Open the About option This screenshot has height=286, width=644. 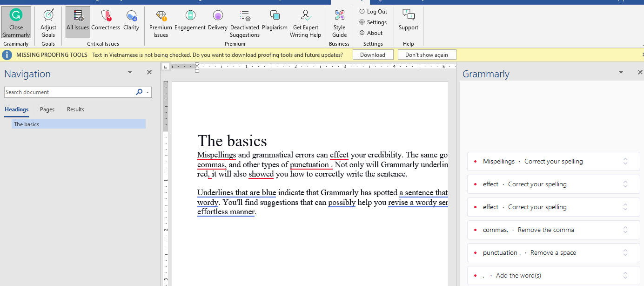point(371,33)
